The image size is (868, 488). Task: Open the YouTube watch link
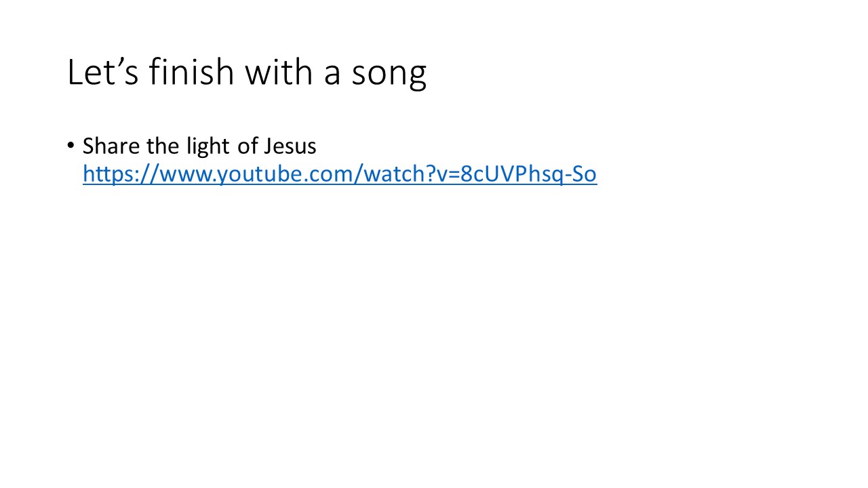pyautogui.click(x=340, y=174)
